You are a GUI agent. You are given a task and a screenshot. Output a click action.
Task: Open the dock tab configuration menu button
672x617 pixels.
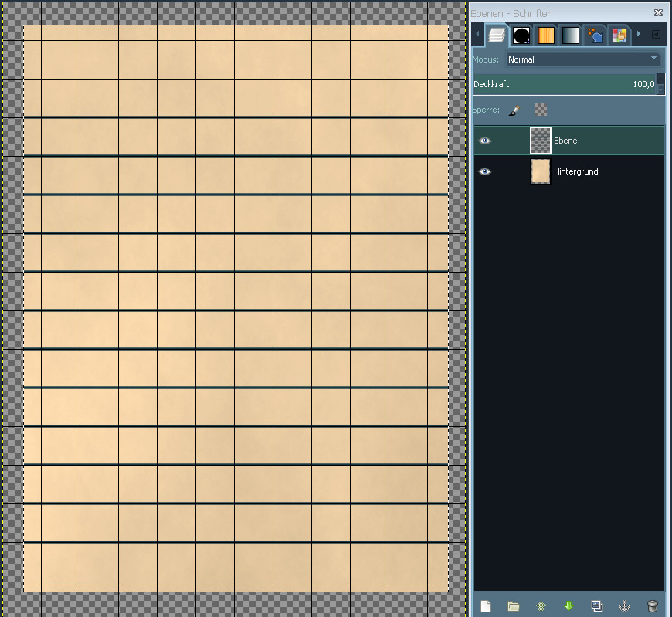656,35
